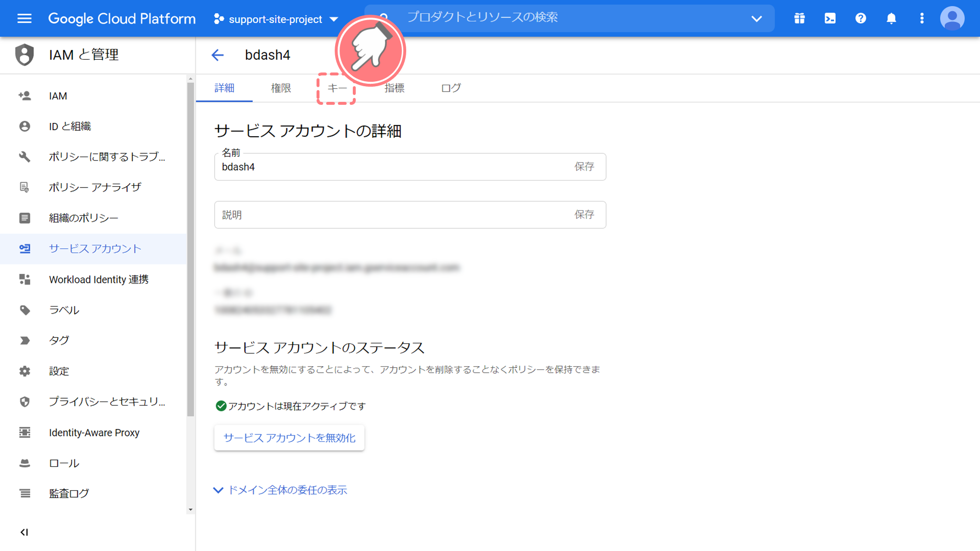
Task: Open 設定 in the sidebar
Action: coord(93,371)
